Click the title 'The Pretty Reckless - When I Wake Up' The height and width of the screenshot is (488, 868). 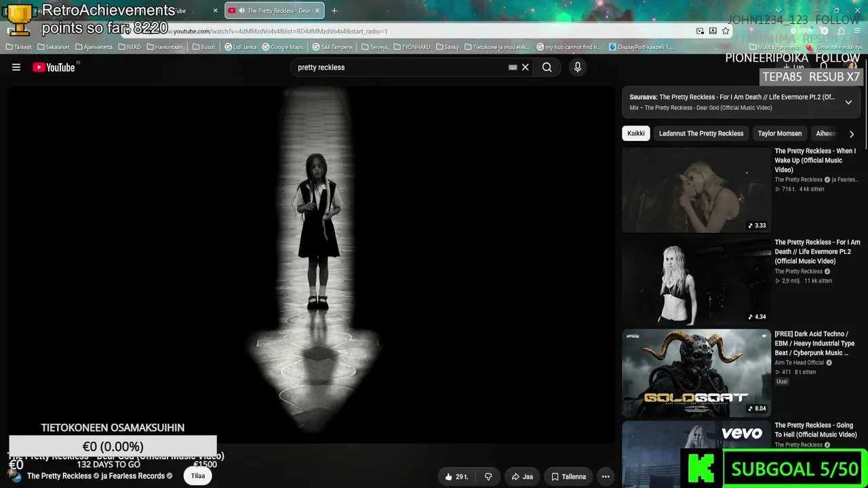click(815, 161)
